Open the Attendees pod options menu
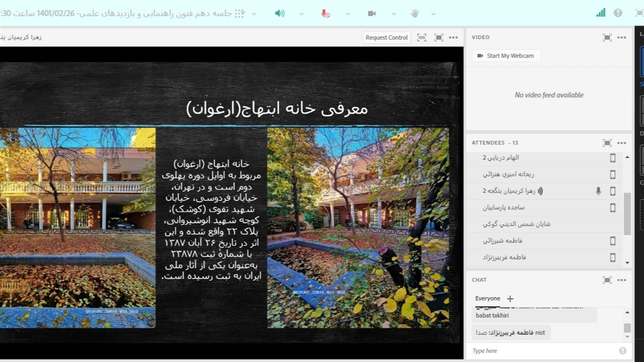644x362 pixels. tap(622, 143)
